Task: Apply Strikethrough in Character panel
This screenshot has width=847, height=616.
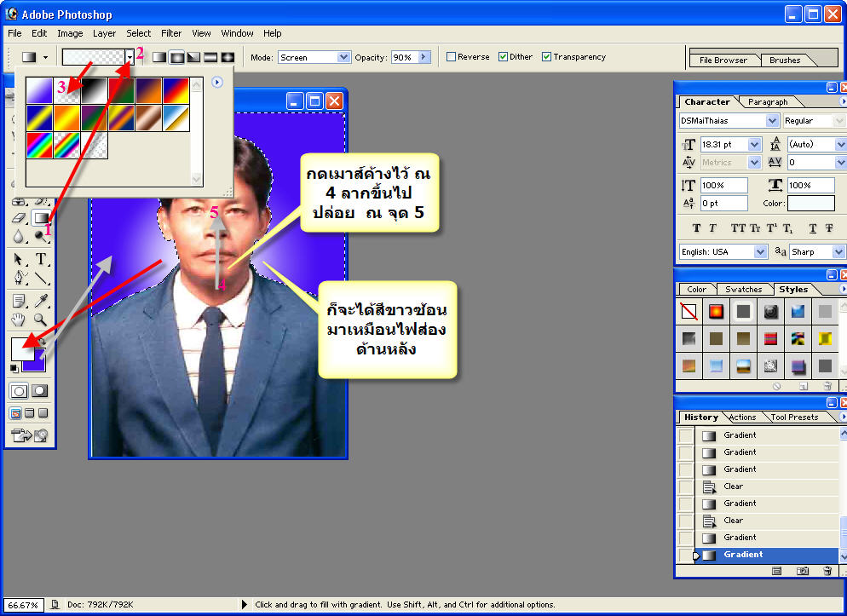Action: (x=828, y=228)
